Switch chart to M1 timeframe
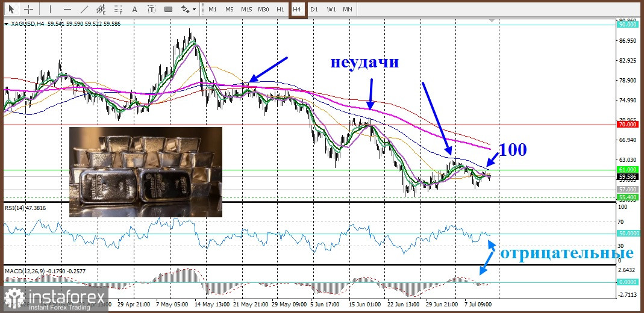644x313 pixels. [212, 9]
